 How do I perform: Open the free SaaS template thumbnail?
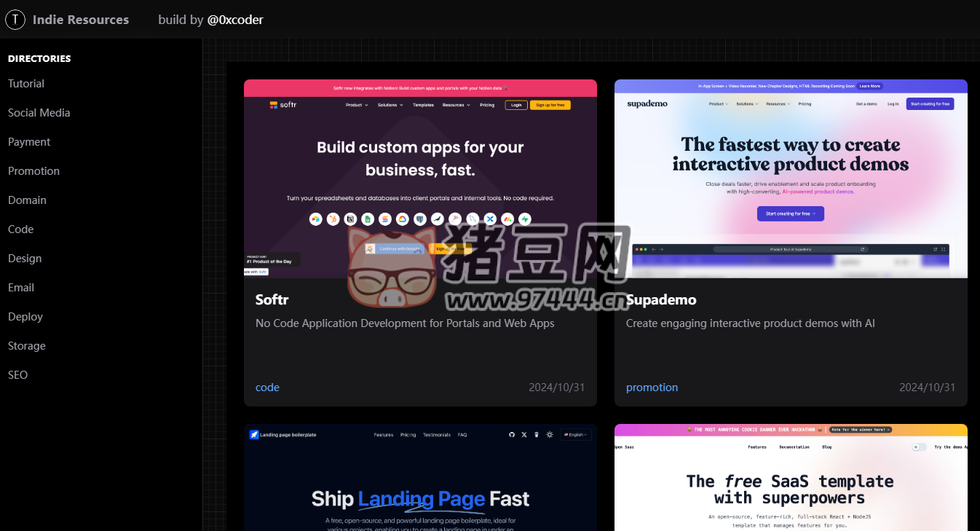(791, 478)
